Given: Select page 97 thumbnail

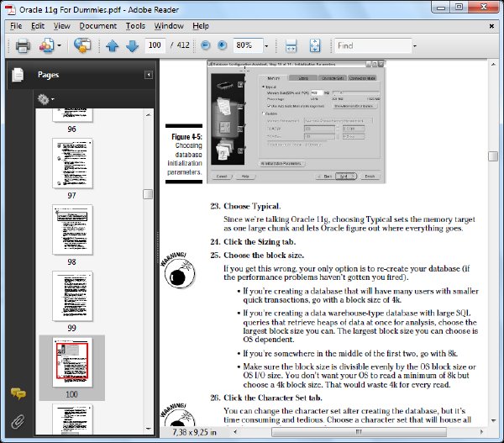Looking at the screenshot, I should tap(72, 163).
